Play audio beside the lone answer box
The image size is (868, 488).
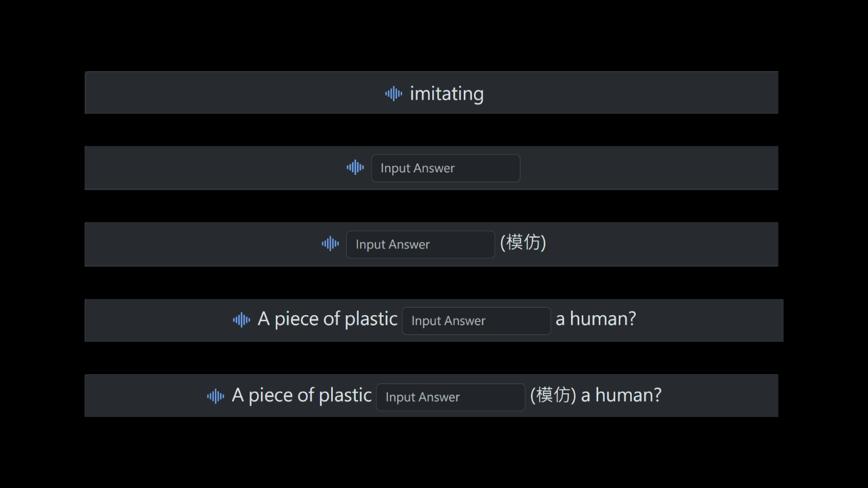(355, 167)
